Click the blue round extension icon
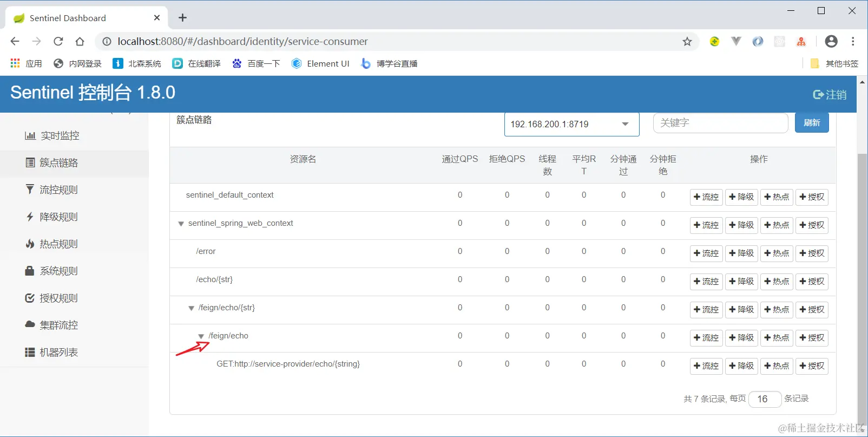 pyautogui.click(x=758, y=41)
